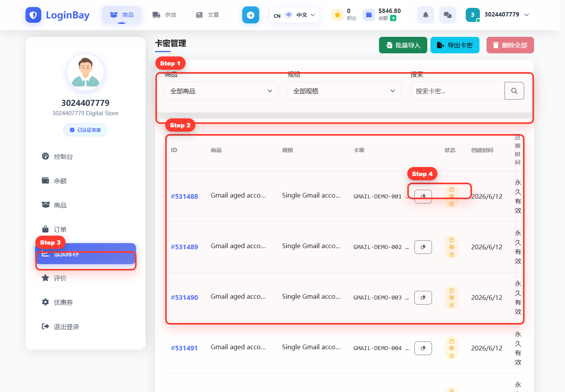Image resolution: width=565 pixels, height=392 pixels.
Task: Click the user avatar in the sidebar
Action: [x=86, y=72]
